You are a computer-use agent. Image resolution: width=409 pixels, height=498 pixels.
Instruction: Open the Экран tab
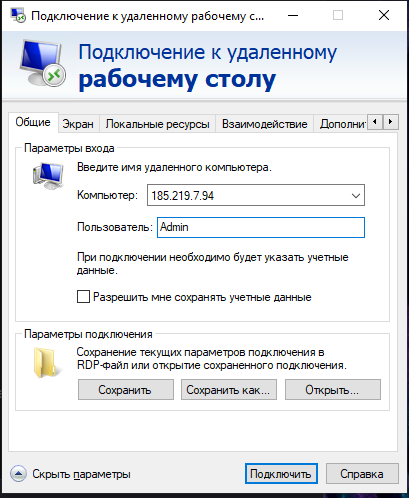78,124
